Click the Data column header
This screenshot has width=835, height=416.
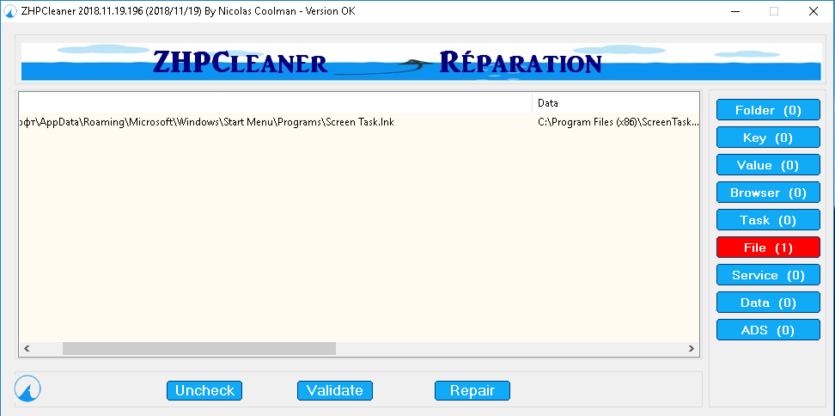tap(616, 103)
